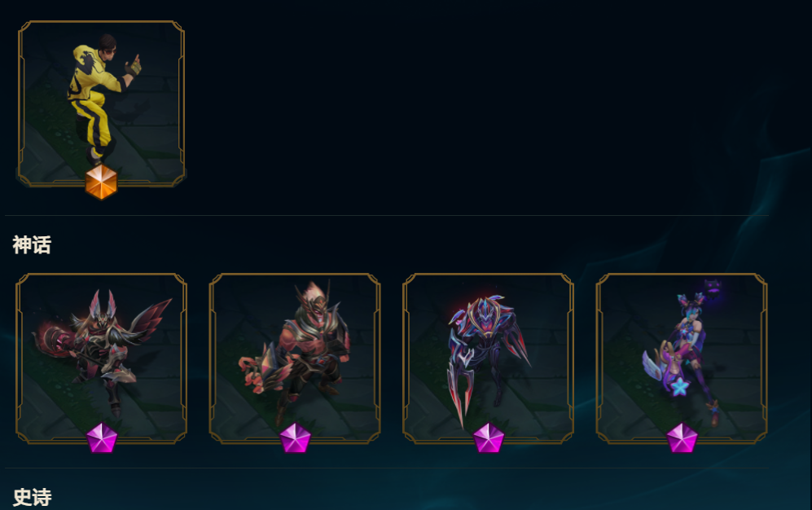Select the purple-haired girl skin thumbnail
Viewport: 812px width, 510px height.
pos(682,358)
